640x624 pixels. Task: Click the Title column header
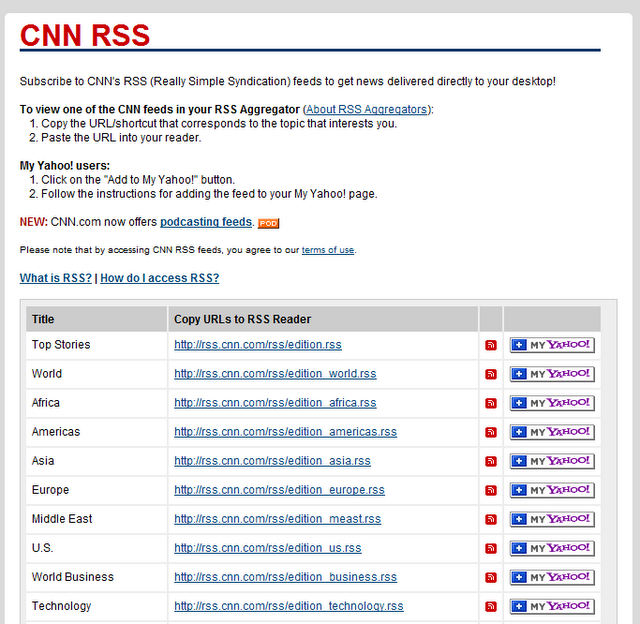coord(96,319)
